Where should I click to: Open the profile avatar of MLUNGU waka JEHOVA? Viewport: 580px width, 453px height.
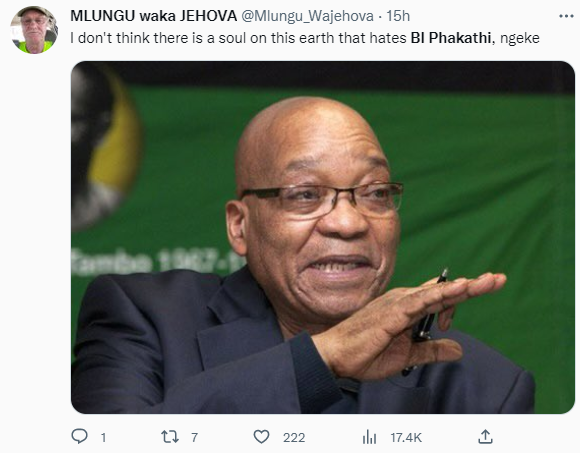(x=34, y=30)
